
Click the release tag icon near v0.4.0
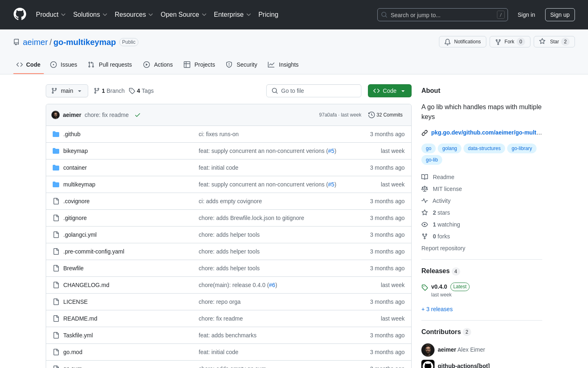click(x=425, y=287)
